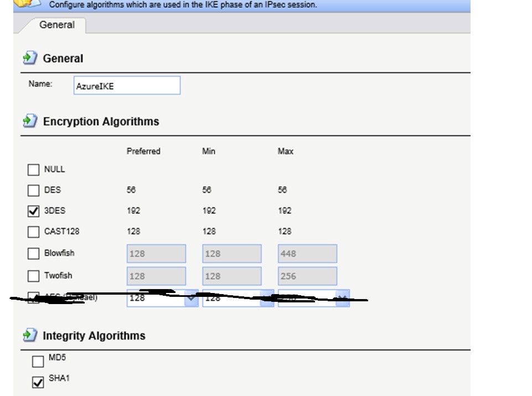532x396 pixels.
Task: Uncheck the 3DES encryption checkbox
Action: tap(34, 212)
